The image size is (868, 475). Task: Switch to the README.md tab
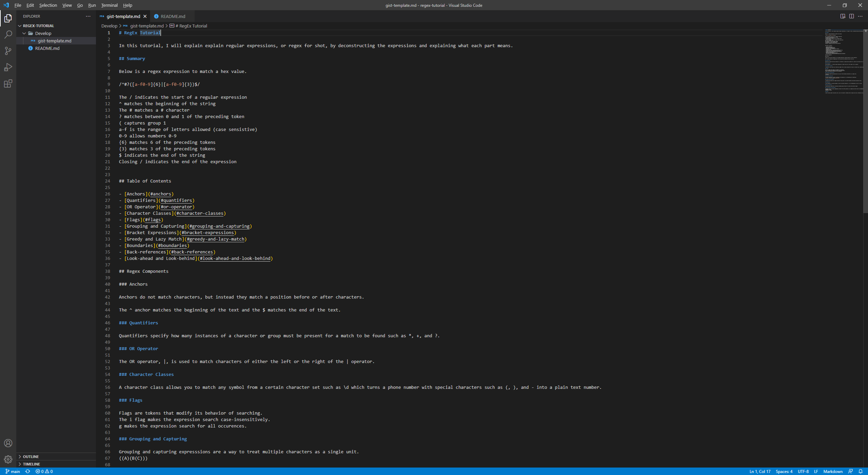coord(173,16)
